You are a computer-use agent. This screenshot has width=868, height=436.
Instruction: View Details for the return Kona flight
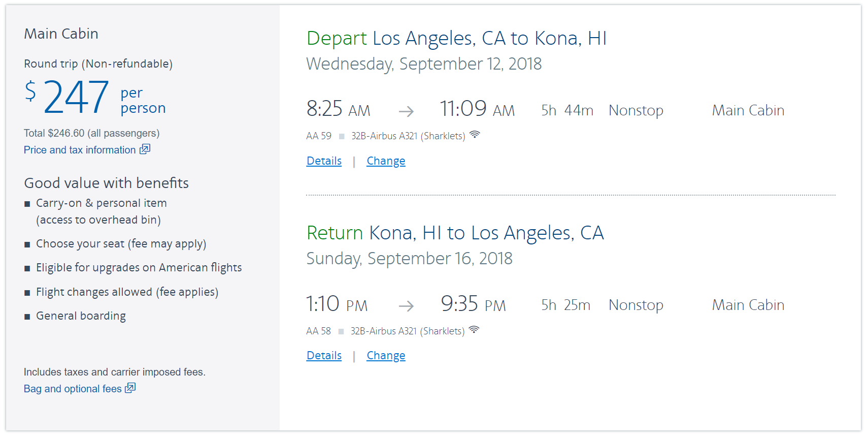click(x=324, y=356)
